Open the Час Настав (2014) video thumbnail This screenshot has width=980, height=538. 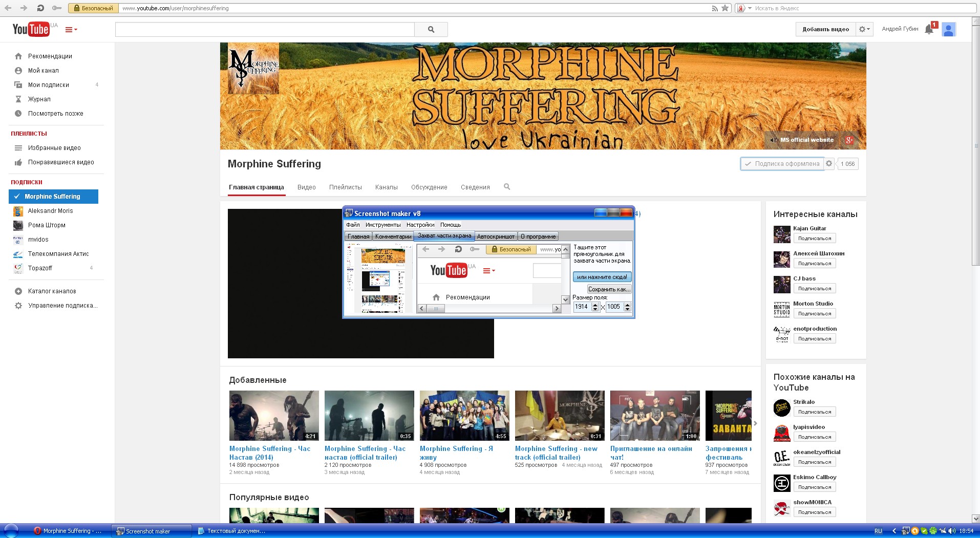(274, 416)
